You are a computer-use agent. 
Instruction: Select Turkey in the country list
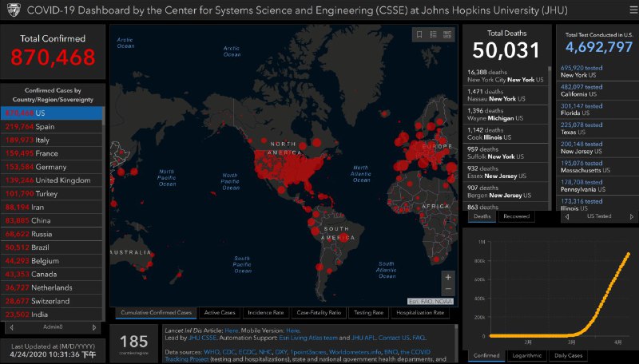click(x=51, y=194)
